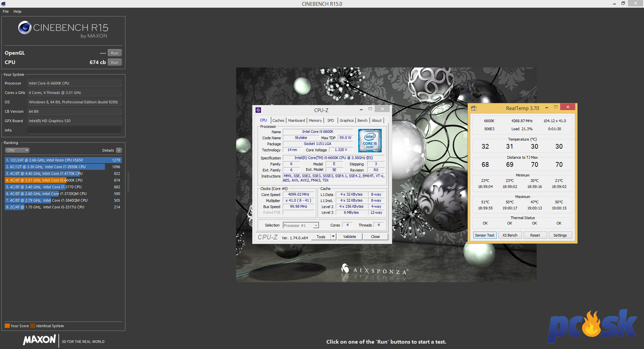This screenshot has width=644, height=349.
Task: Select ranking entry Intel Core i7-3770
Action: coord(63,187)
